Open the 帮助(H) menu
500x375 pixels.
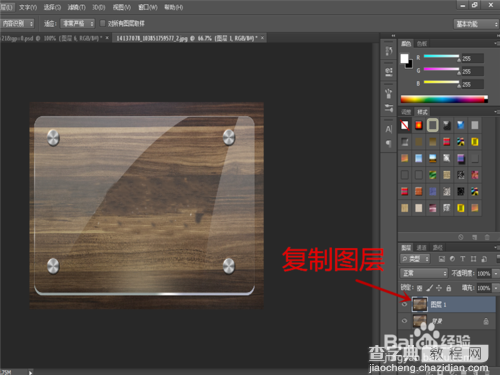pyautogui.click(x=174, y=7)
